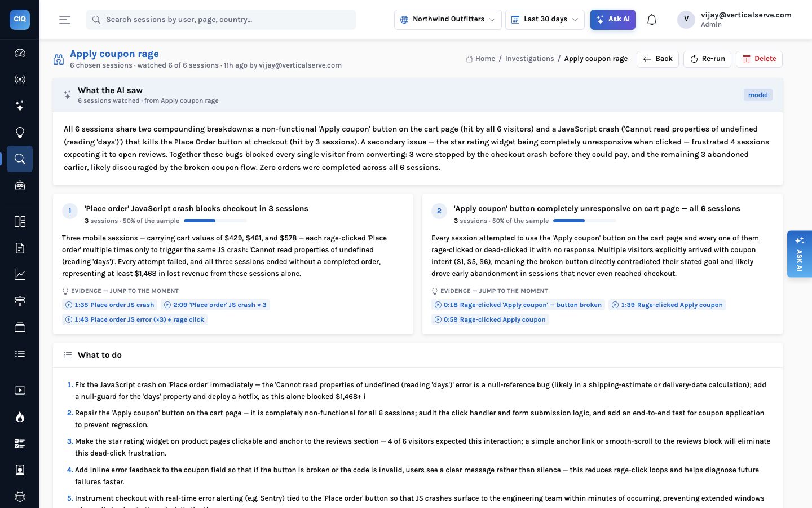Screen dimensions: 812x508
Task: Open the dashboard gauge icon in sidebar
Action: pos(20,53)
